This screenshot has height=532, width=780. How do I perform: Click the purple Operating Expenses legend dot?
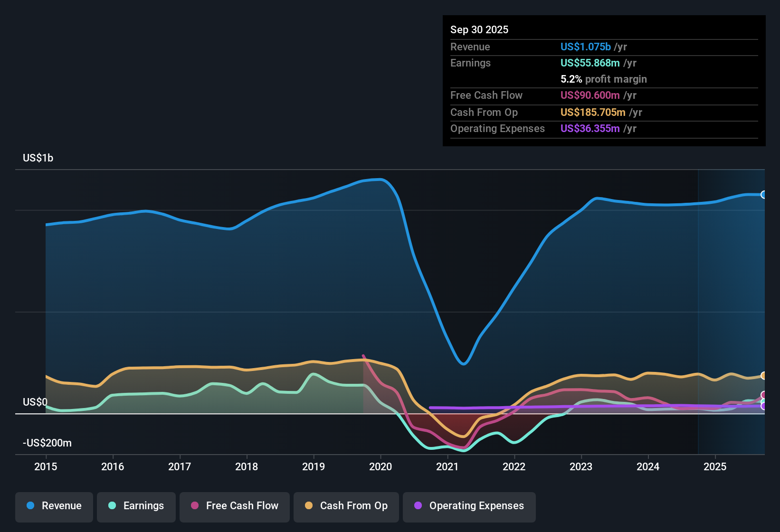[x=418, y=506]
